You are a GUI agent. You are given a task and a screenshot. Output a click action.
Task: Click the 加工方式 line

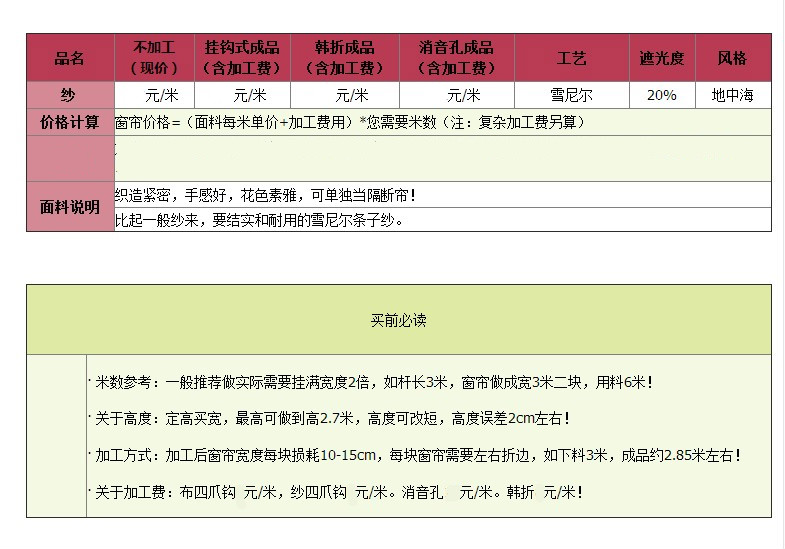pos(418,455)
